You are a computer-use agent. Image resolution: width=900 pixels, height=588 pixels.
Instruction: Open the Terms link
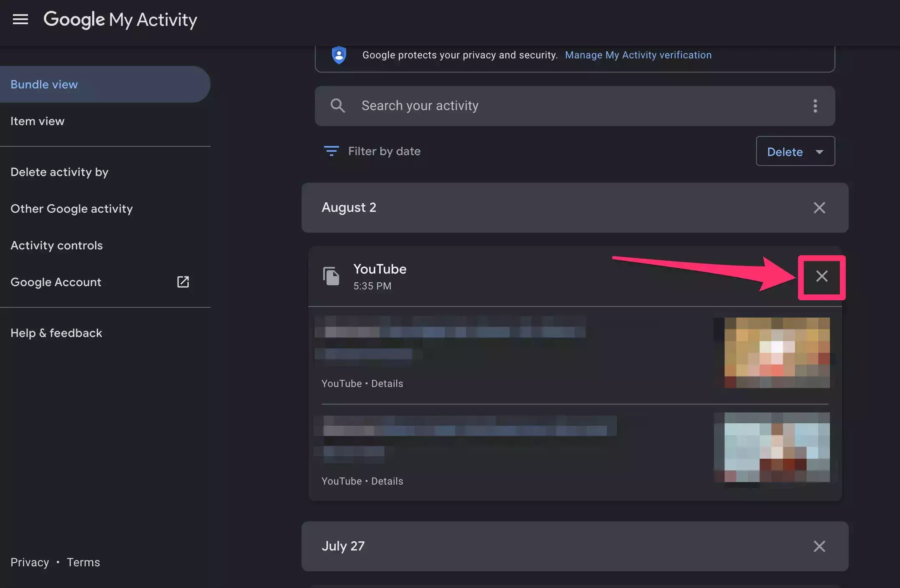click(83, 562)
